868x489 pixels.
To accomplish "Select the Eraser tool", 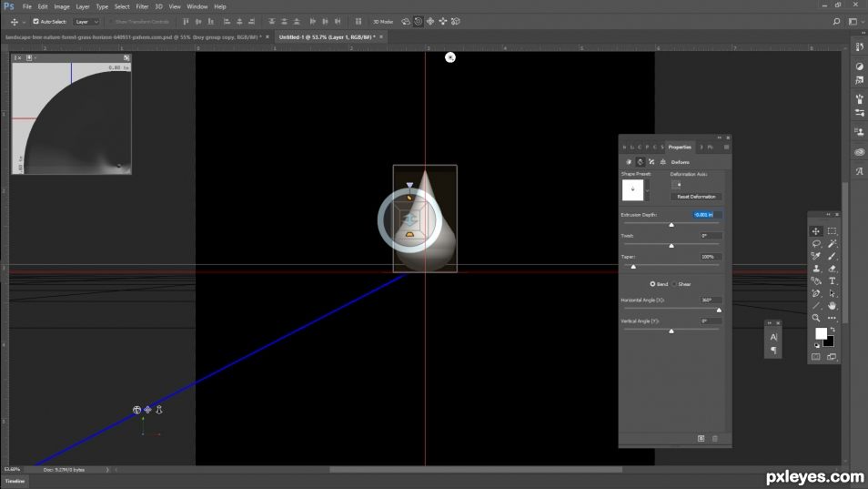I will coord(832,269).
